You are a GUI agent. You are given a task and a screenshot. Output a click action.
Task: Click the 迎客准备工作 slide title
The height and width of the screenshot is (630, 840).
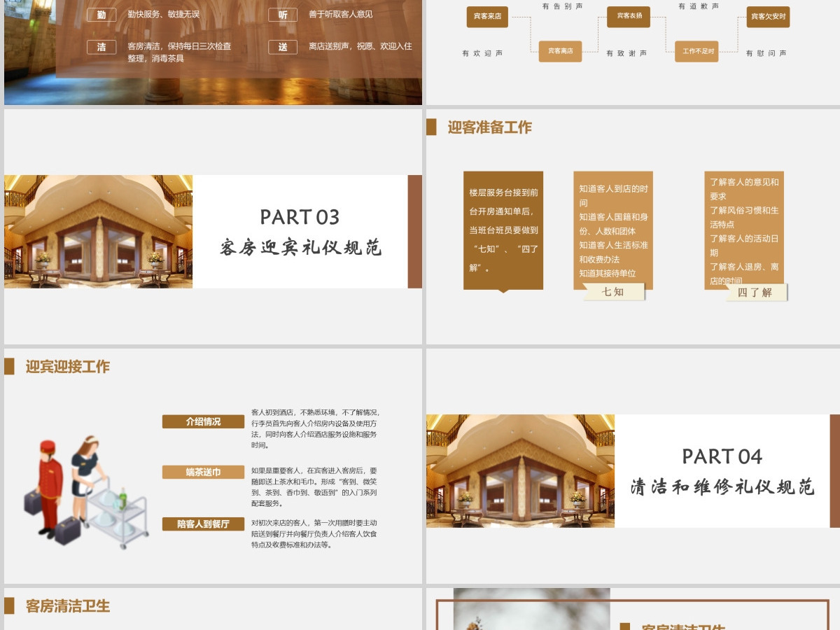[x=490, y=127]
